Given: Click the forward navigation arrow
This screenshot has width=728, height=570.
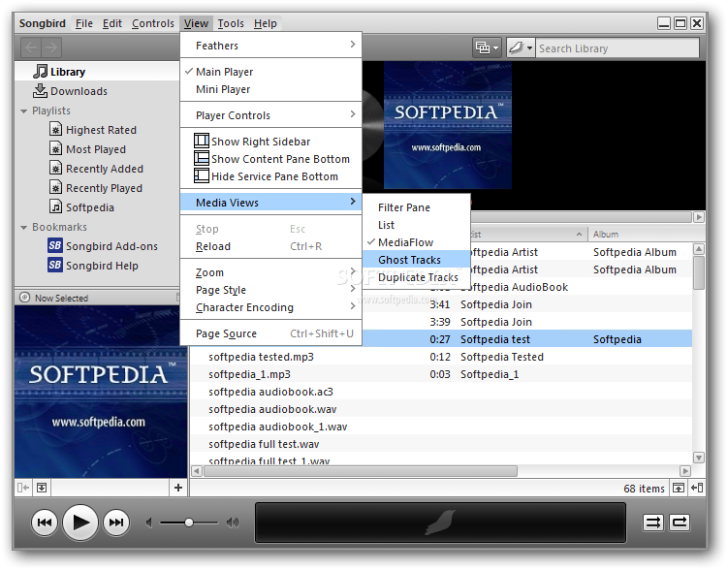Looking at the screenshot, I should click(51, 47).
